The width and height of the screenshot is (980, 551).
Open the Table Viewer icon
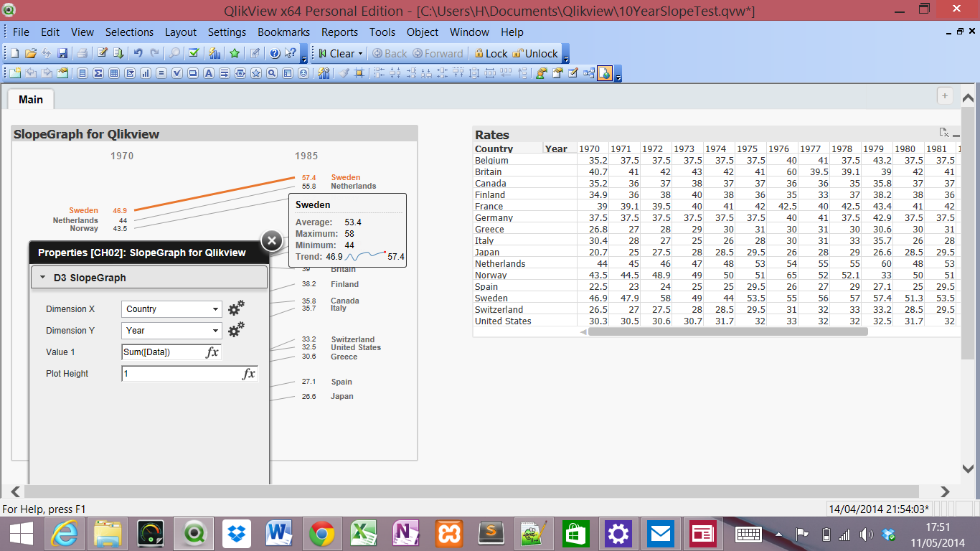click(x=588, y=72)
